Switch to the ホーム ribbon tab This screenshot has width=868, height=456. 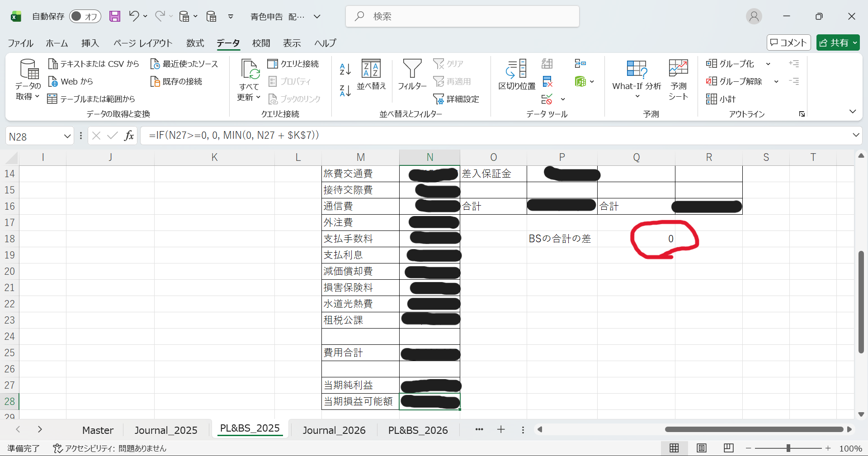pos(57,43)
